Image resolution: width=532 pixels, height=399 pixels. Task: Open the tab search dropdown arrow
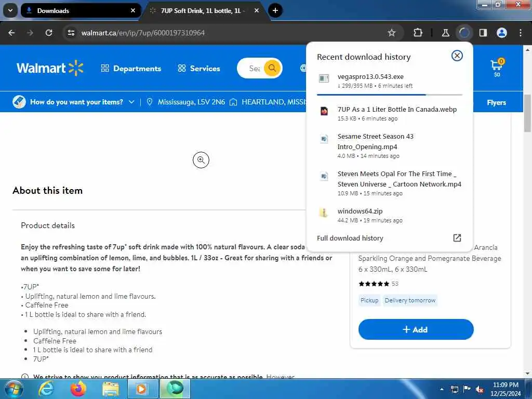[10, 10]
